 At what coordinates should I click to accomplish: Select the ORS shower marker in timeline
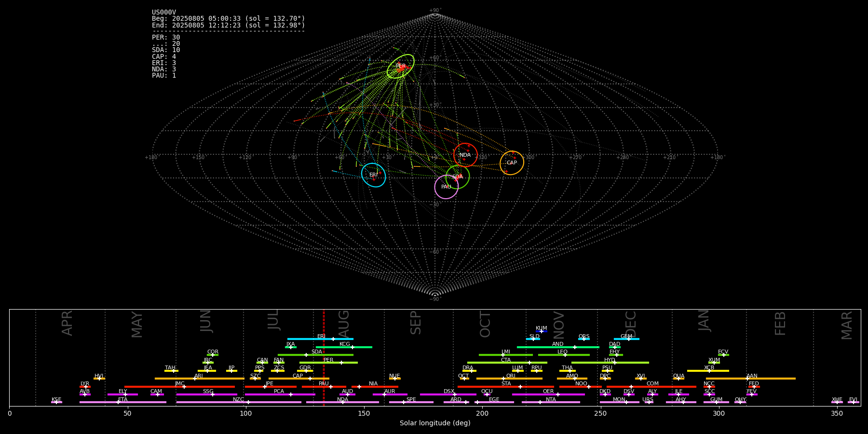pos(584,339)
